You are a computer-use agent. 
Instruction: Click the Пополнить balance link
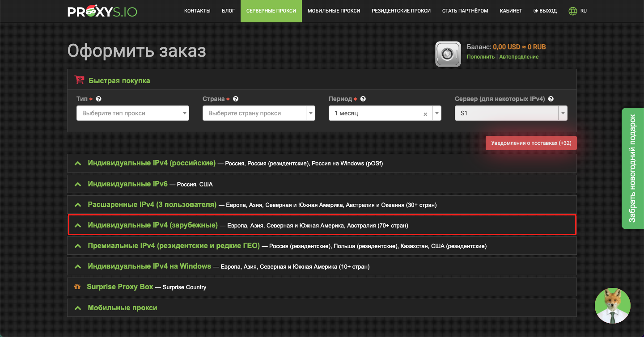pyautogui.click(x=481, y=57)
